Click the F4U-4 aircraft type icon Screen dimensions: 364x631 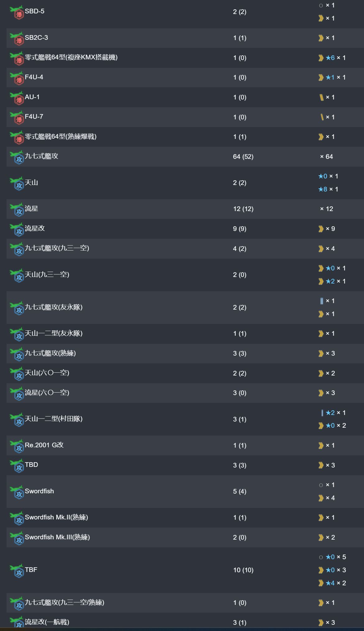click(17, 78)
